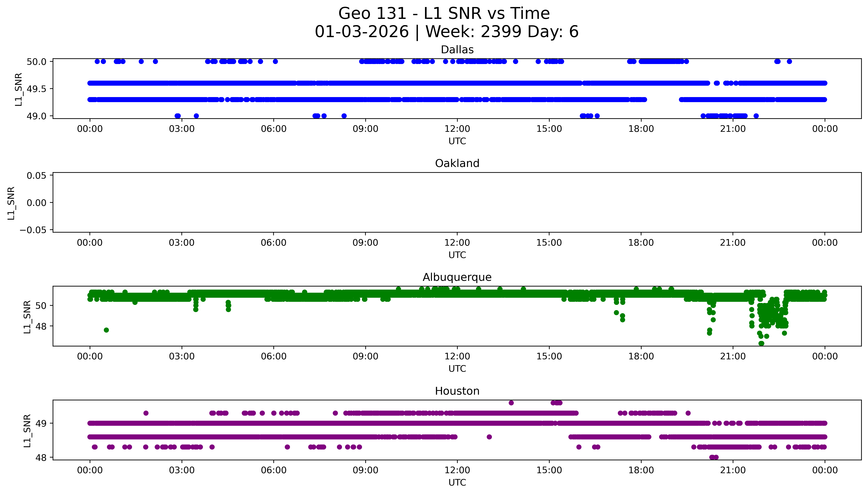Click the main title 'Geo 131 - L1 SNR vs Time'
Viewport: 868px width, 494px height.
444,14
